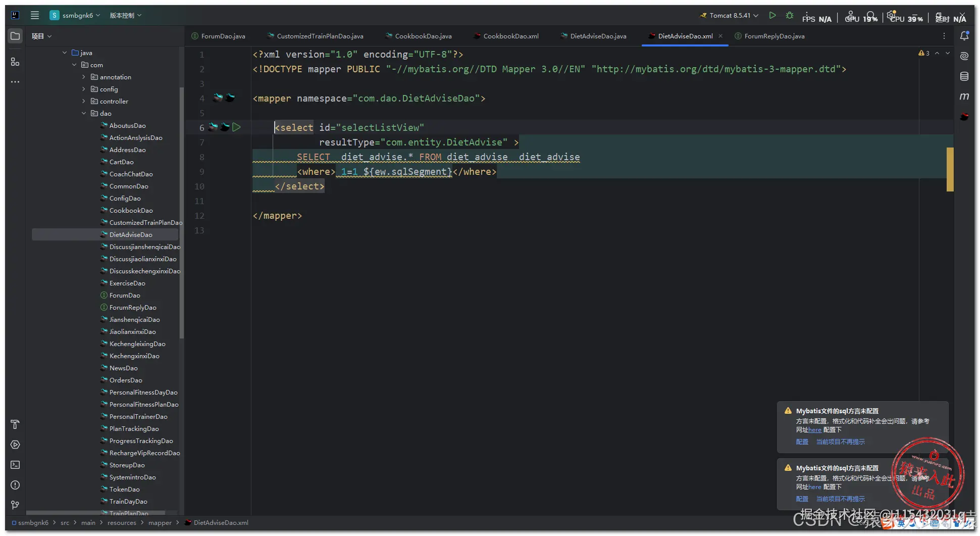
Task: Open the Git branches tool icon
Action: (15, 505)
